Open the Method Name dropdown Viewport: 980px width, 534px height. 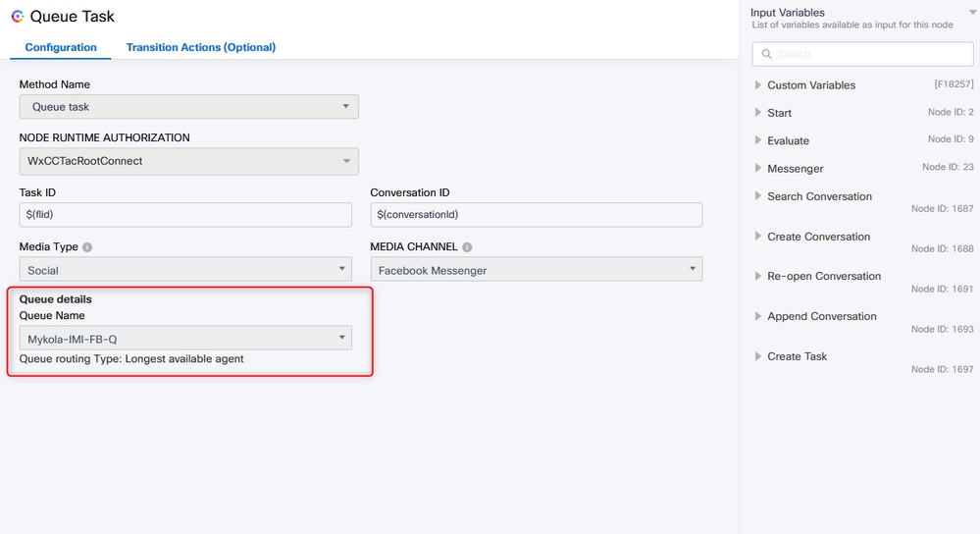click(188, 107)
